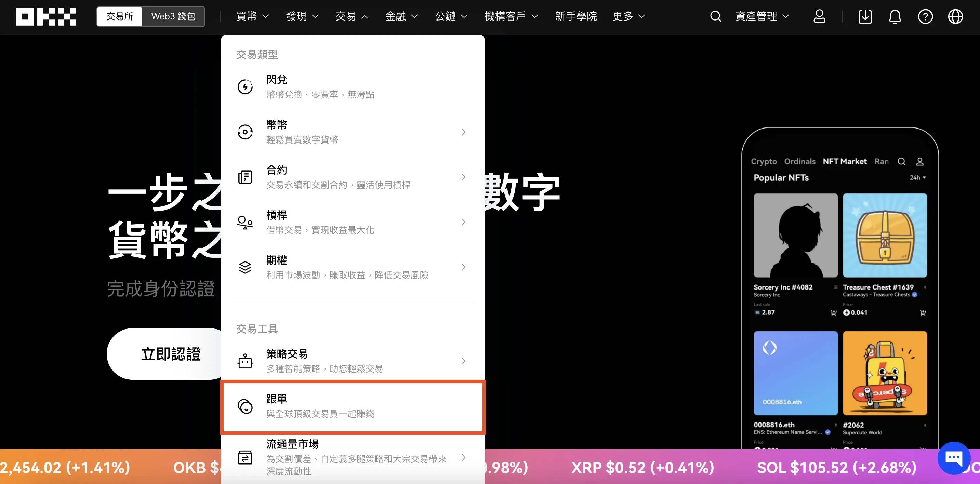980x484 pixels.
Task: Click the 合約 contract document icon
Action: pyautogui.click(x=245, y=177)
